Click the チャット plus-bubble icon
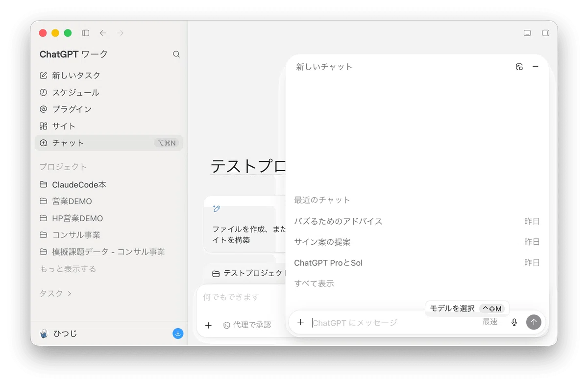This screenshot has height=386, width=588. (x=43, y=143)
